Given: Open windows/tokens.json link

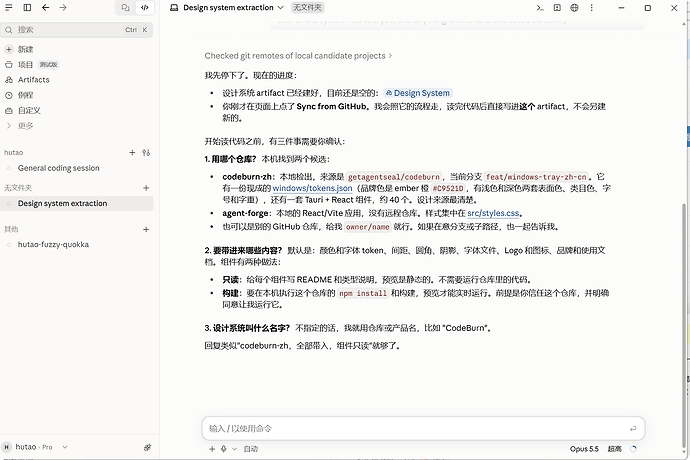Looking at the screenshot, I should click(x=312, y=188).
